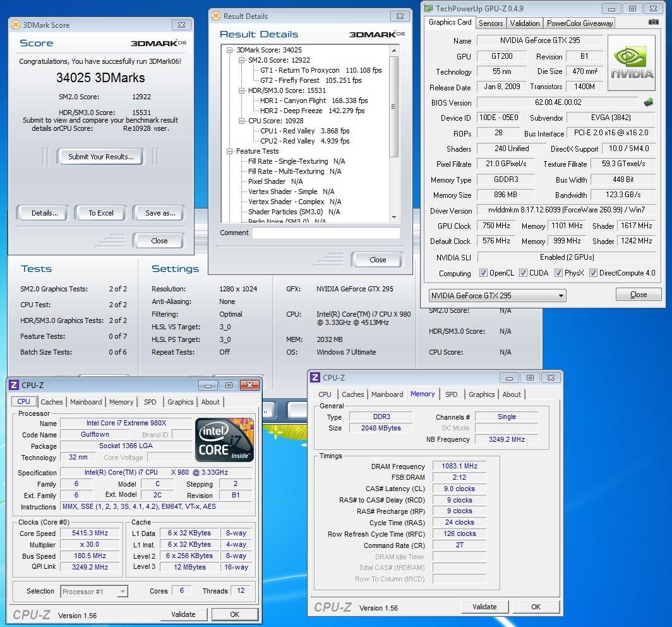Click the To Excel button

tap(100, 213)
